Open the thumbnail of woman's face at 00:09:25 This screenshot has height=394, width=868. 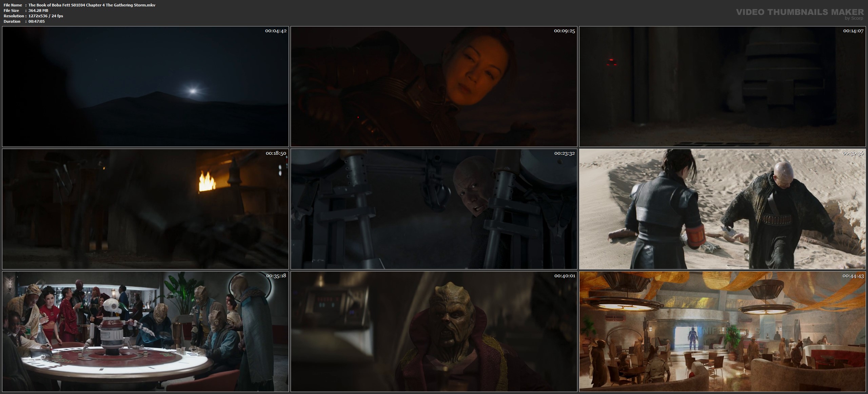434,87
